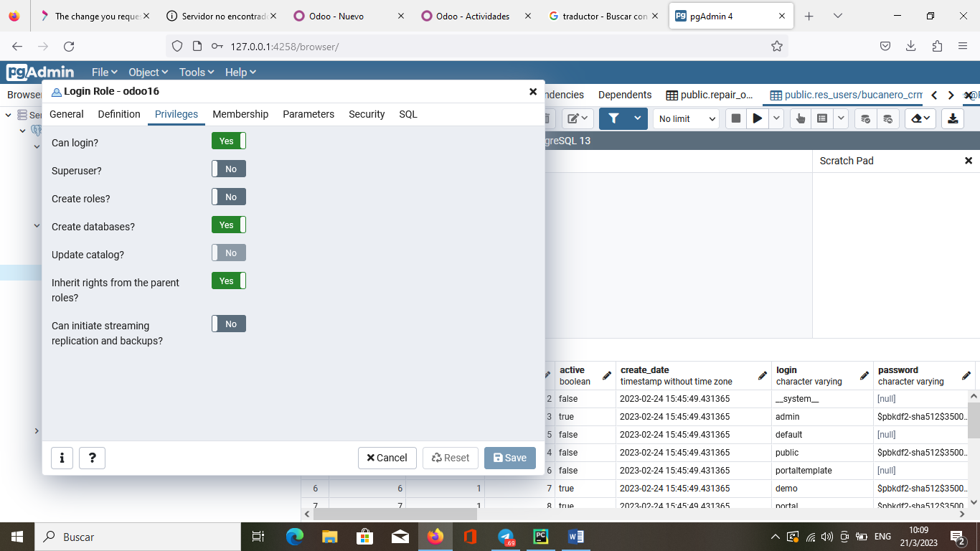Toggle 'Inherit rights from the parent roles?'

coord(229,281)
